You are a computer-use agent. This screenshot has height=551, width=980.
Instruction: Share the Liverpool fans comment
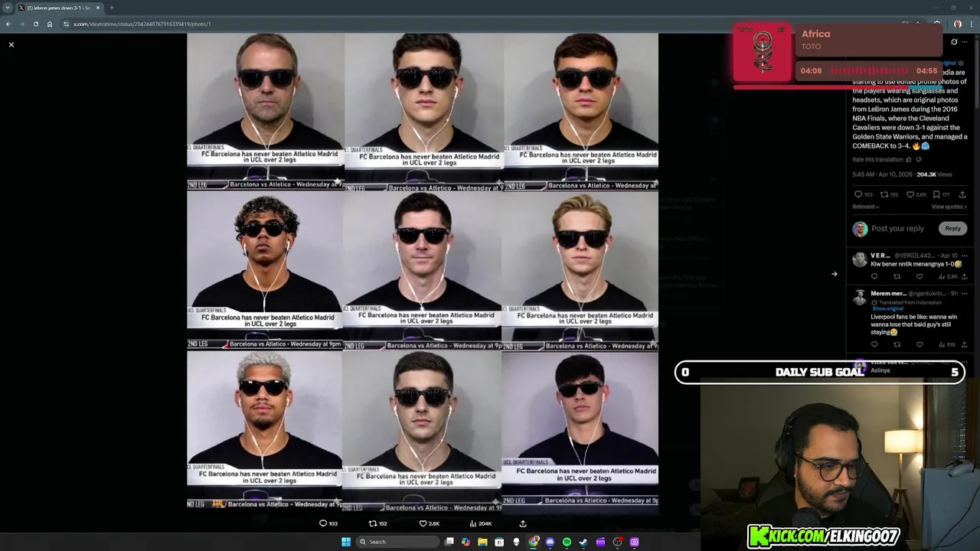964,344
